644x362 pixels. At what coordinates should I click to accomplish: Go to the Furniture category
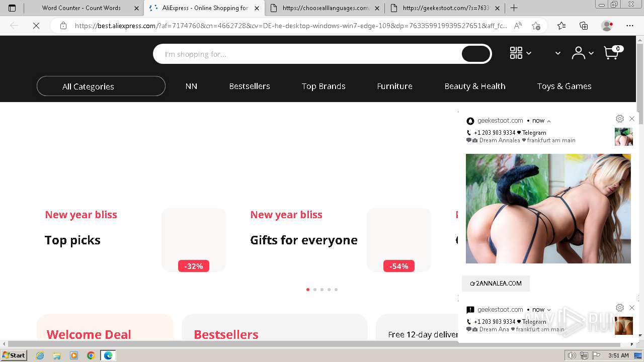395,86
